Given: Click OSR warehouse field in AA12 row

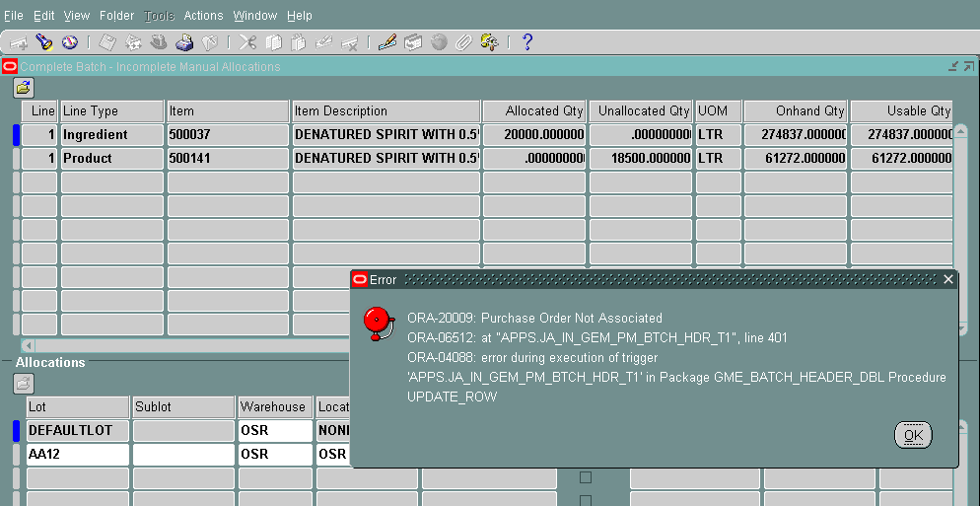Looking at the screenshot, I should point(275,455).
